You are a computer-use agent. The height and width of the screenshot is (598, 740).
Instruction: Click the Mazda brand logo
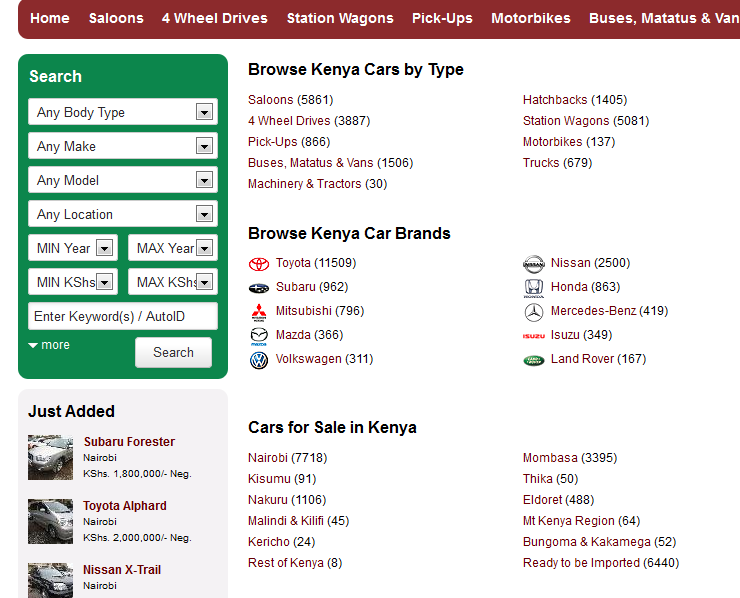point(259,336)
